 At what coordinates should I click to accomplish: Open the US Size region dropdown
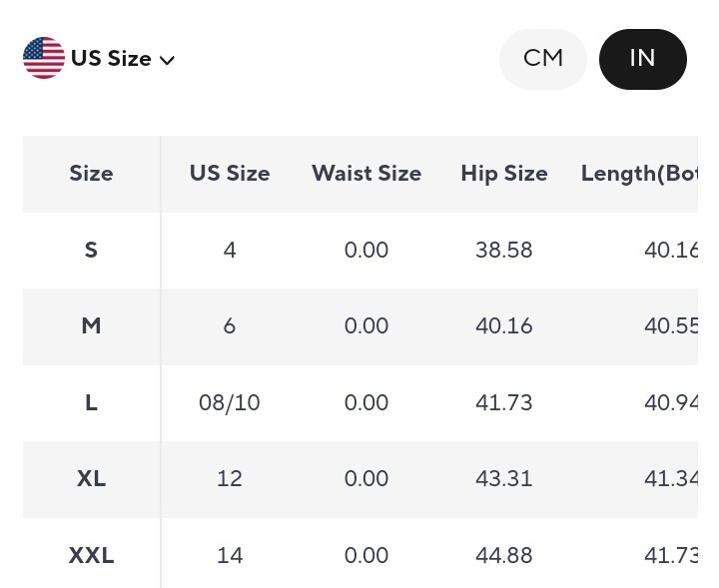tap(110, 59)
